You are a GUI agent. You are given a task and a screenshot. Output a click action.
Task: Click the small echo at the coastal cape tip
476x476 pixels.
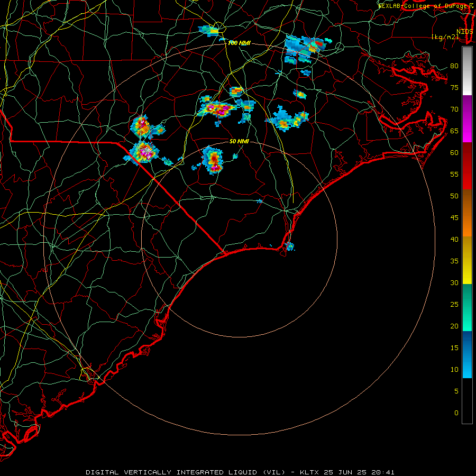pos(290,246)
